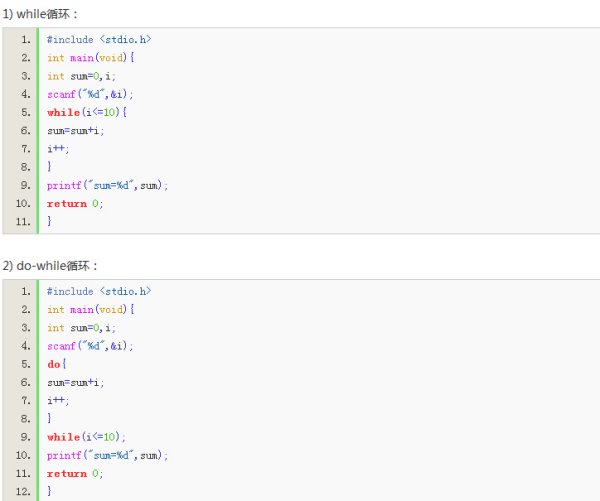The image size is (600, 501).
Task: Select the #include <stdio.h> line in first block
Action: point(99,39)
